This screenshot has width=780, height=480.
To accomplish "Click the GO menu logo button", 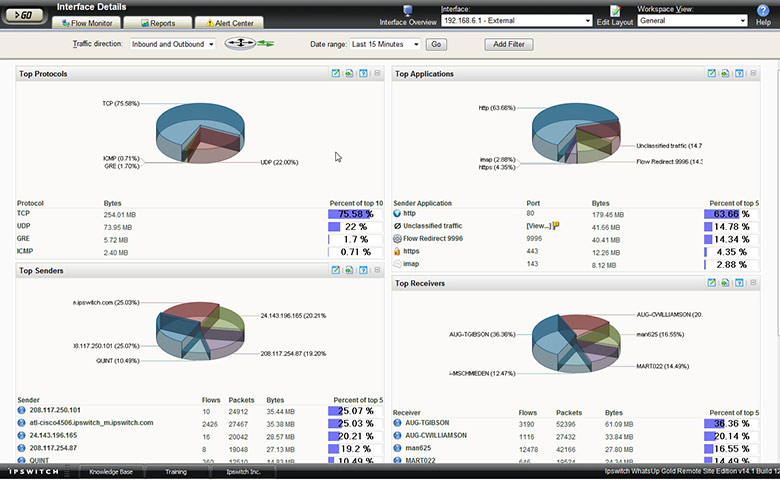I will tap(22, 15).
